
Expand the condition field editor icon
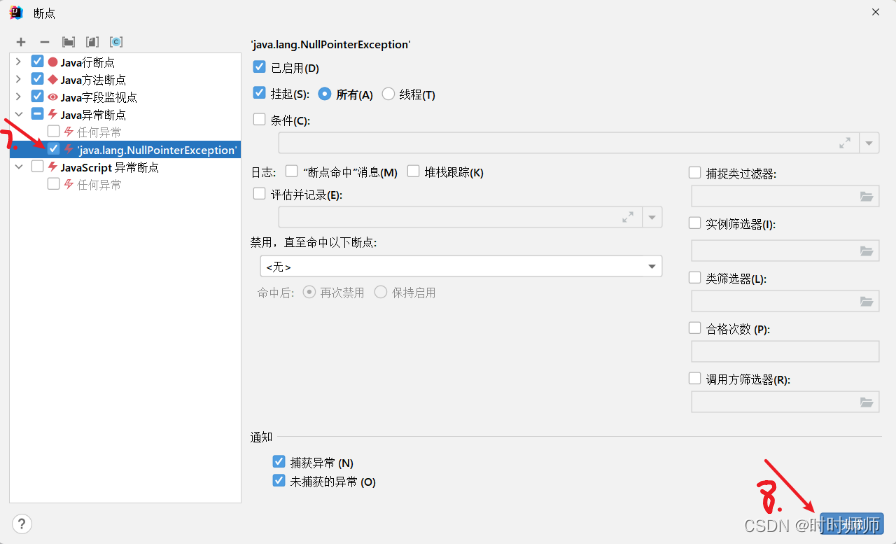tap(845, 143)
